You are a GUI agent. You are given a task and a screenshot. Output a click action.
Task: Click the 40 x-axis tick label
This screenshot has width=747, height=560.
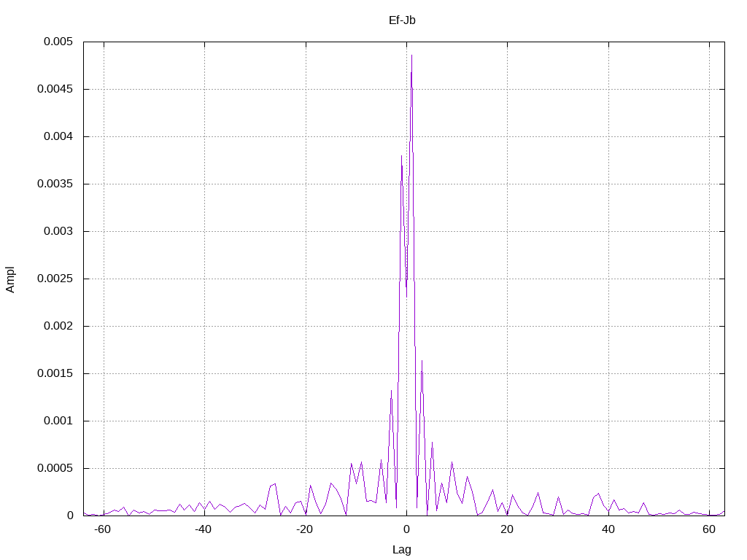608,529
